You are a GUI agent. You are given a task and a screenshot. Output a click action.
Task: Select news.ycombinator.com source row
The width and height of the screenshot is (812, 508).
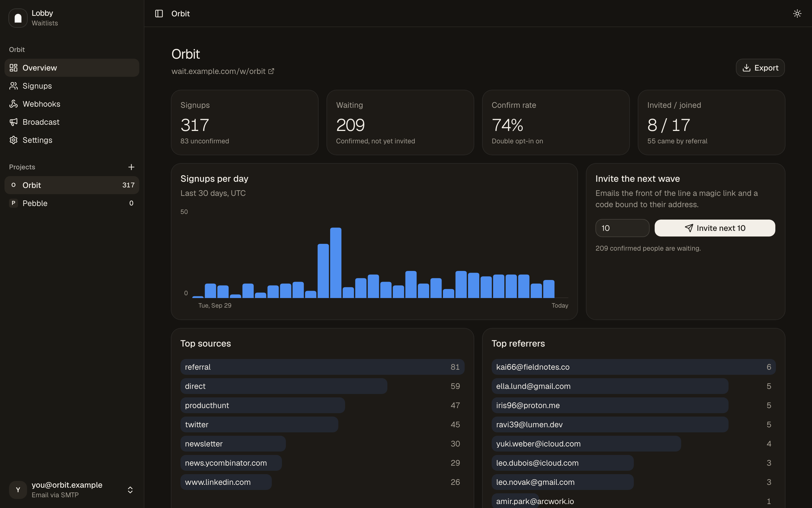pyautogui.click(x=323, y=463)
